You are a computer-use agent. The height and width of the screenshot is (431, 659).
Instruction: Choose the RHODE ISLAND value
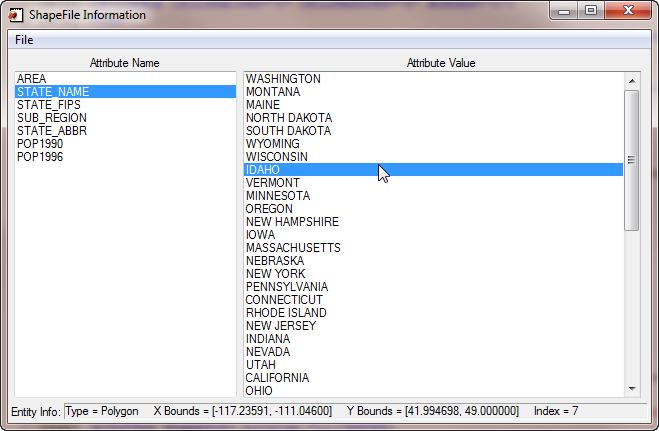[x=433, y=313]
